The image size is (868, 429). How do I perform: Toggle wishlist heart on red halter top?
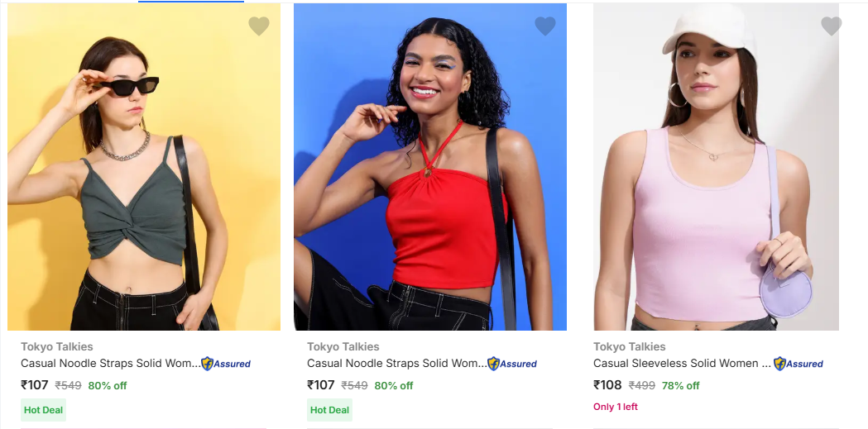tap(545, 26)
